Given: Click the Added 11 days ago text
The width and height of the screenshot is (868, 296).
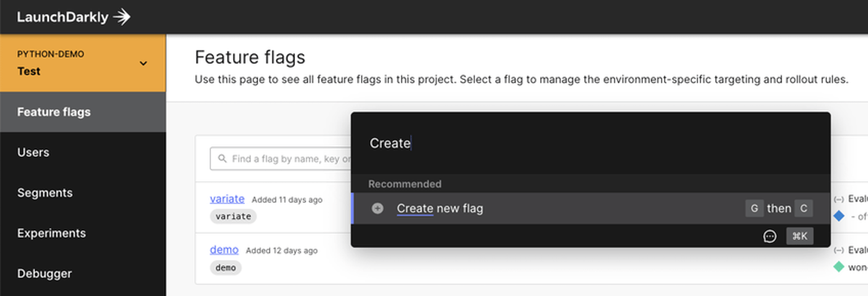Looking at the screenshot, I should [x=287, y=200].
